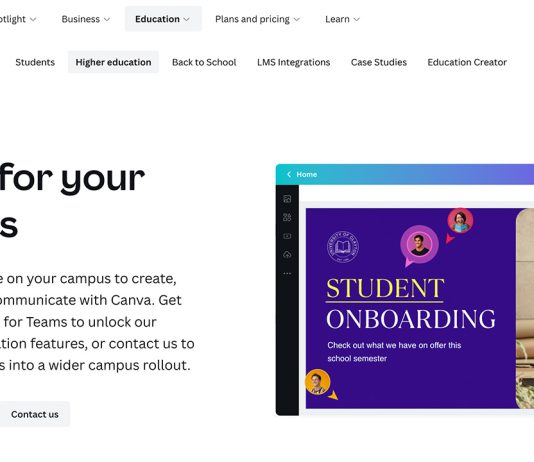Switch to the Students tab
Viewport: 534px width, 462px height.
coord(35,62)
